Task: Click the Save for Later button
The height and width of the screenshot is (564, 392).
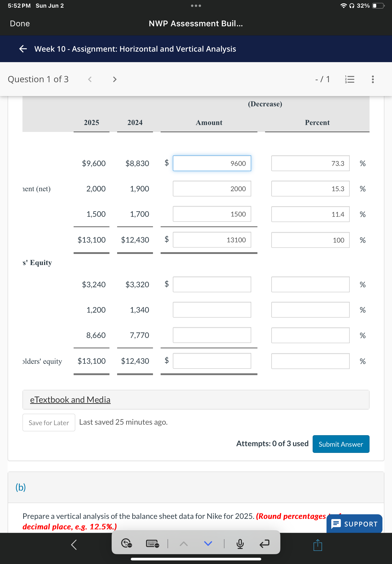Action: pyautogui.click(x=49, y=422)
